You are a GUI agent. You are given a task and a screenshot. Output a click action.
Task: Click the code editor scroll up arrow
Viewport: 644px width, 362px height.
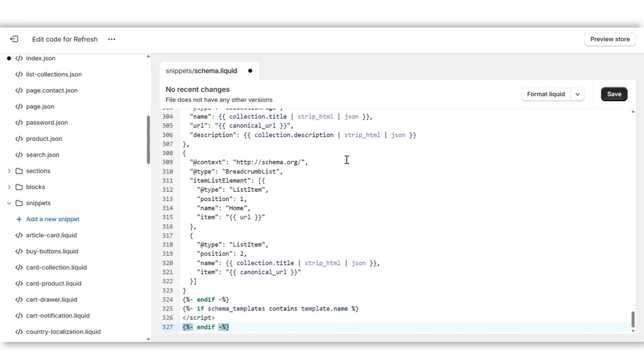coord(633,112)
